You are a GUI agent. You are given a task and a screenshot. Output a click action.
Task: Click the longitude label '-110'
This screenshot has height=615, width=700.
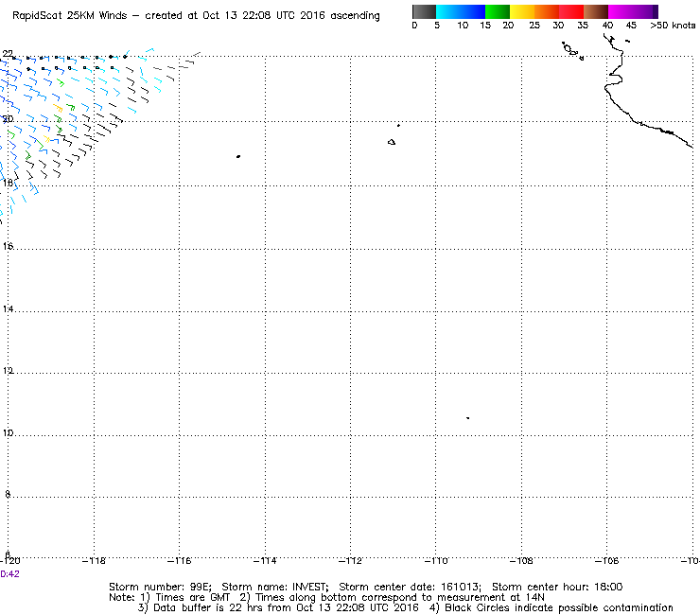click(436, 560)
